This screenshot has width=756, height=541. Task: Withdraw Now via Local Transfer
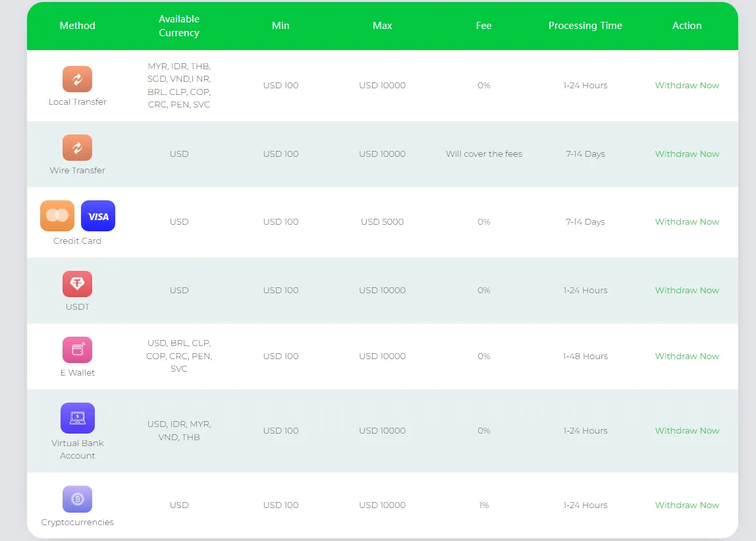pyautogui.click(x=687, y=86)
